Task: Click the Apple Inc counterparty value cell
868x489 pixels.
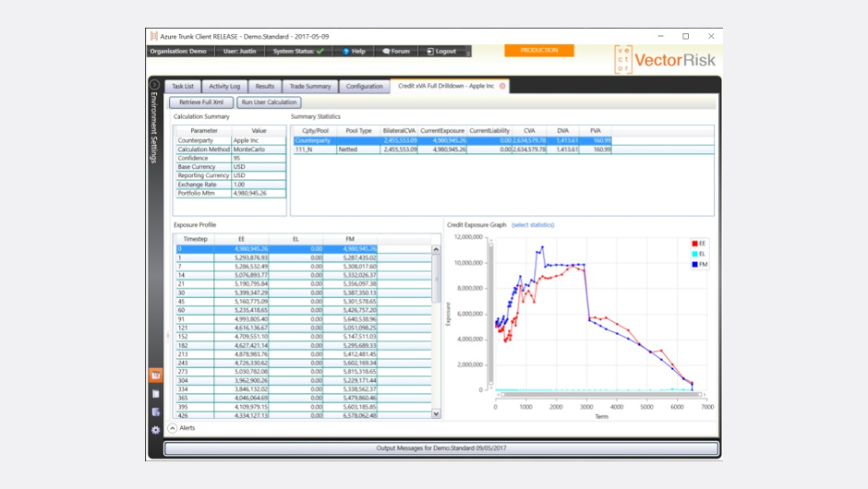Action: pos(259,140)
